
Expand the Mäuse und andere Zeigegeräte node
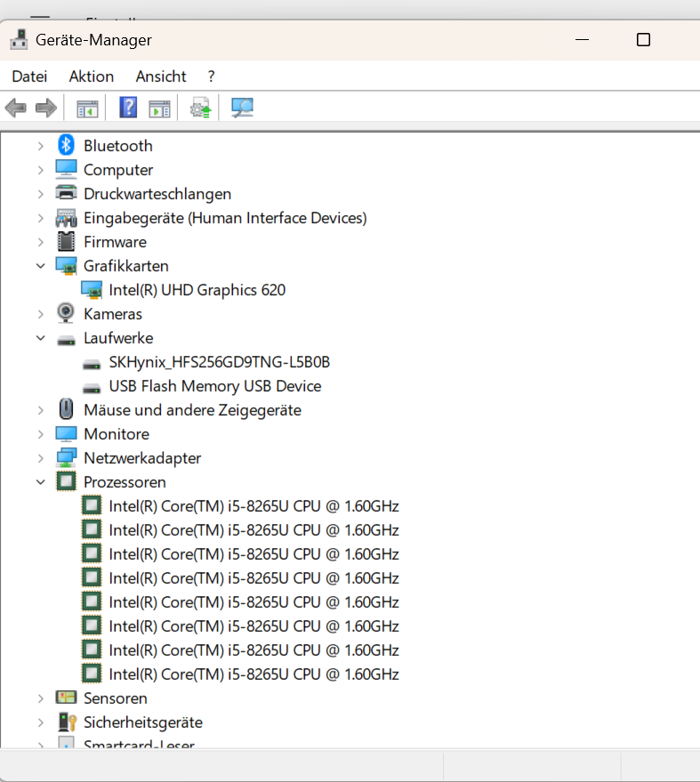click(x=40, y=410)
